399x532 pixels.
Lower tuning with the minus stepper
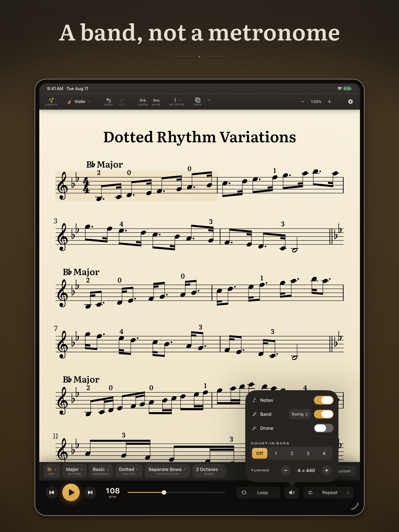(285, 470)
